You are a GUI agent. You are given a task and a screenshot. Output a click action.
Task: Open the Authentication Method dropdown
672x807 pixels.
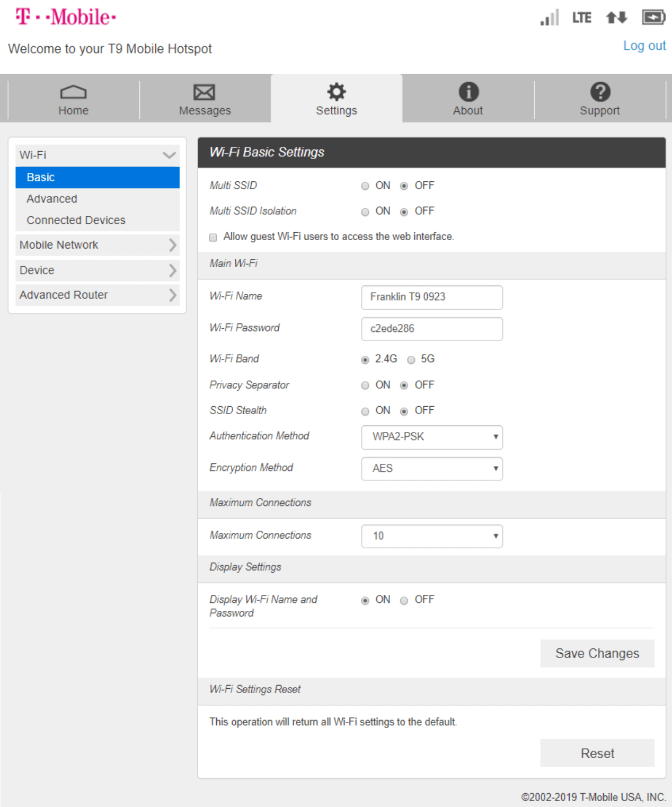pos(432,437)
